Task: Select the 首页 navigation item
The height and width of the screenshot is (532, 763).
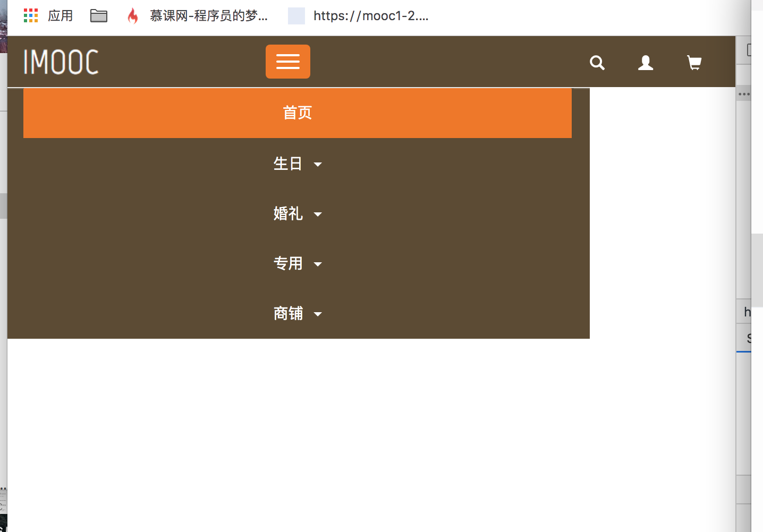Action: pos(297,113)
